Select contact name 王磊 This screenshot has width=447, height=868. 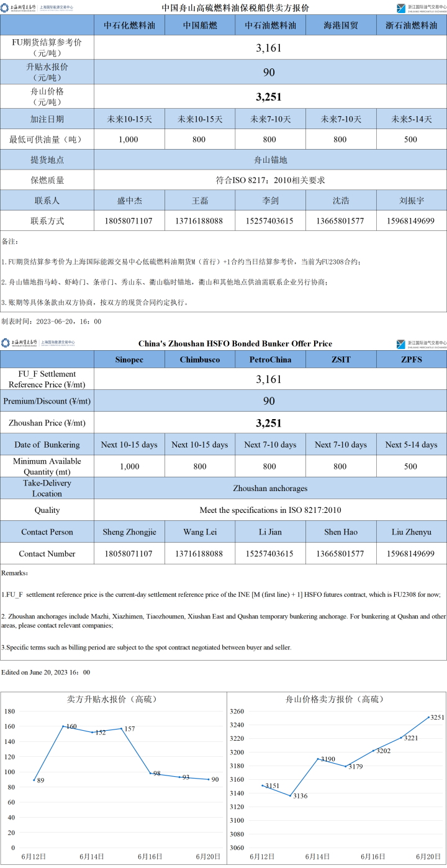[x=200, y=201]
